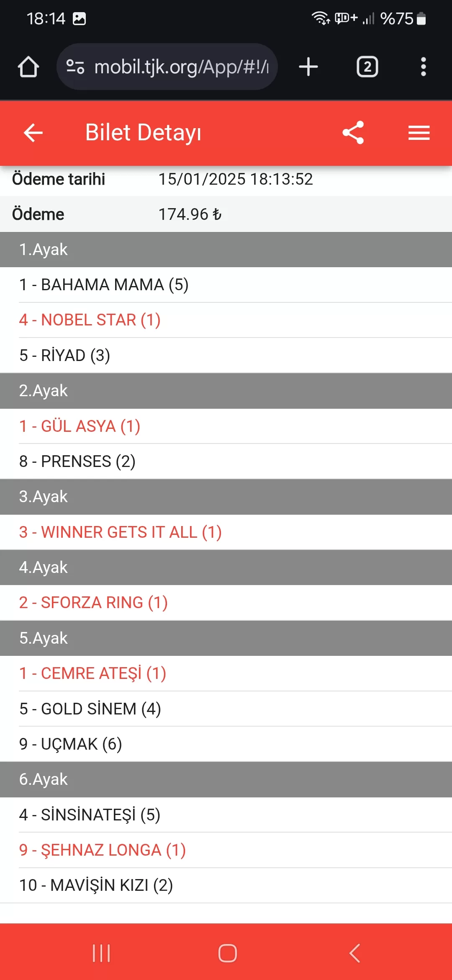Tap the browser home icon

coord(28,67)
